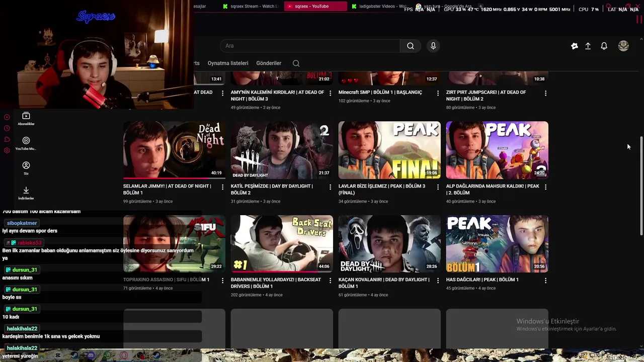Select the sqraex - YouTube browser tab
This screenshot has width=644, height=362.
pyautogui.click(x=315, y=7)
